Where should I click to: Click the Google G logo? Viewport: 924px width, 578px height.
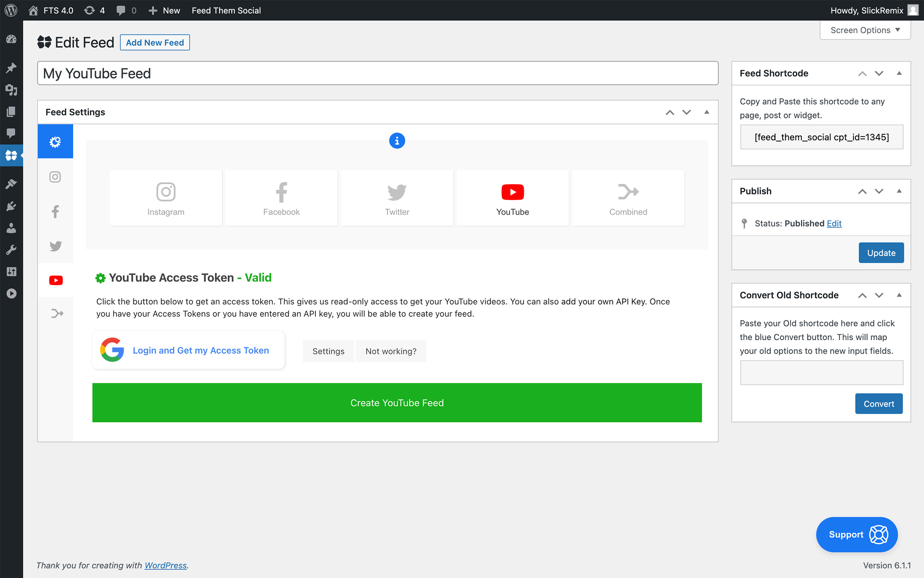112,350
